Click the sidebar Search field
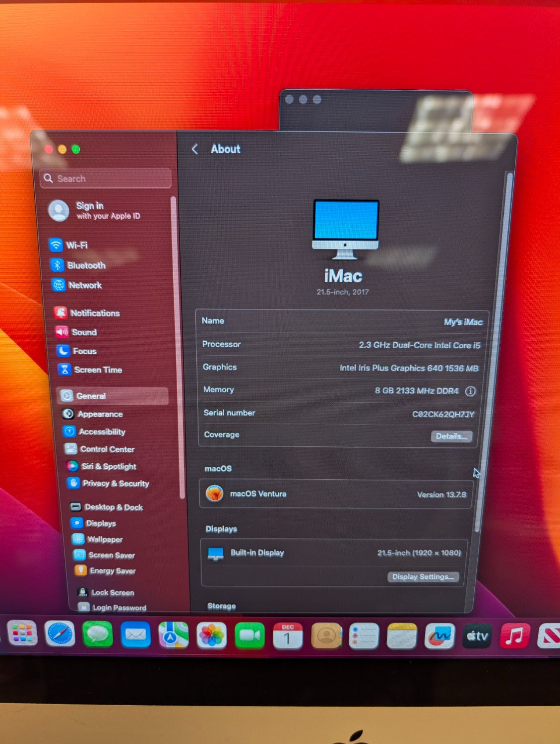The image size is (560, 744). (106, 179)
